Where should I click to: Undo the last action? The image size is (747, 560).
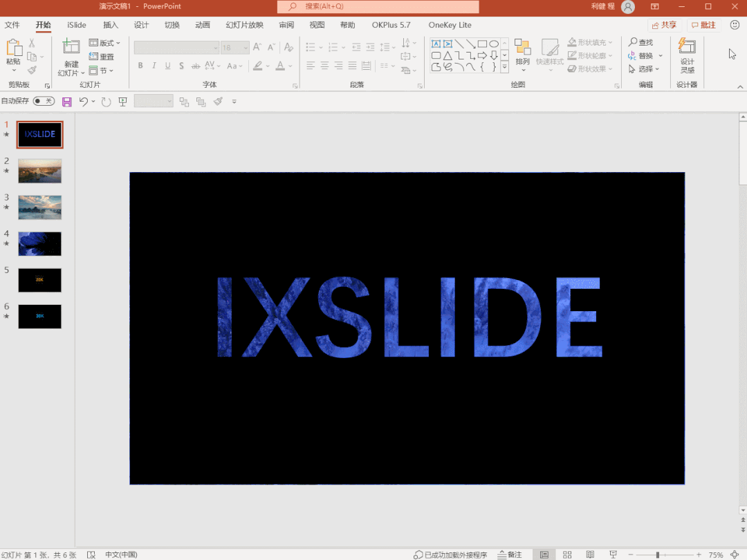click(84, 102)
